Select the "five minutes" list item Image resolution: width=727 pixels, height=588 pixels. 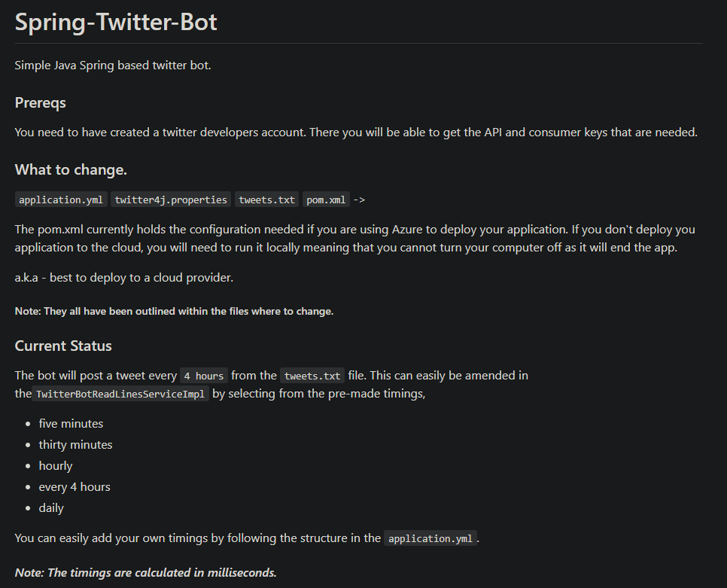(x=71, y=423)
